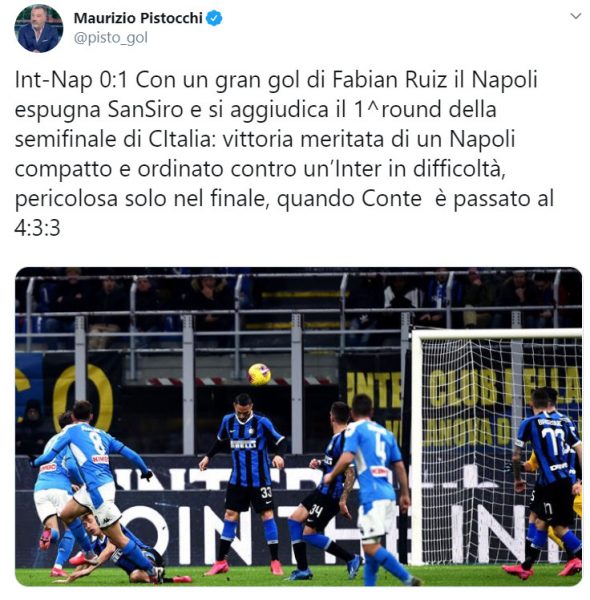This screenshot has height=600, width=590.
Task: Open the Maurizio Pistocchi display name link
Action: [138, 18]
